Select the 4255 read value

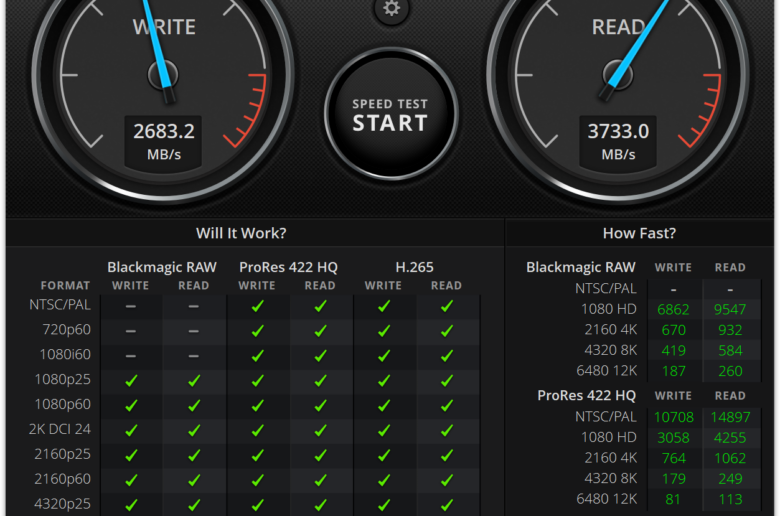click(730, 437)
